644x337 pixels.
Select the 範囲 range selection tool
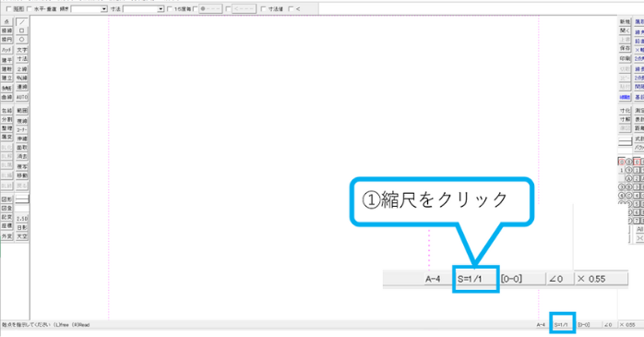pyautogui.click(x=22, y=111)
